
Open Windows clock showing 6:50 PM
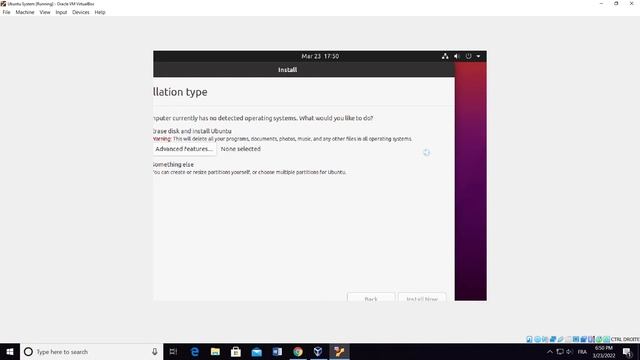point(604,351)
